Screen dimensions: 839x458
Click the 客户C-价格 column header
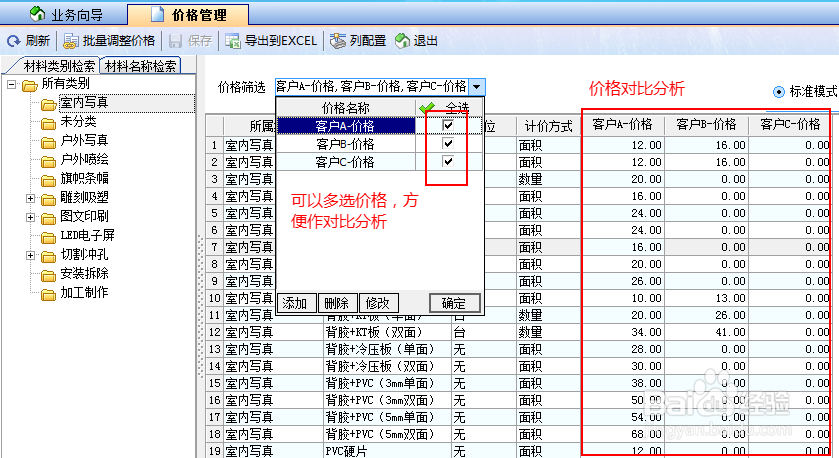pyautogui.click(x=790, y=125)
